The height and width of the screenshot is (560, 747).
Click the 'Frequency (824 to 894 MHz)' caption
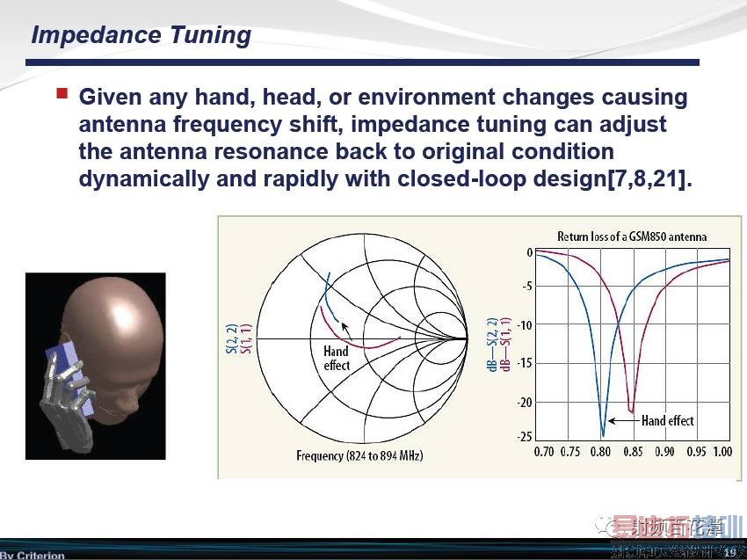point(359,455)
